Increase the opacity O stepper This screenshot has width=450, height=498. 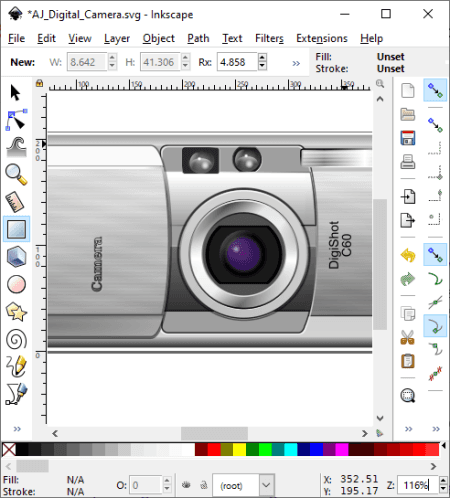tap(167, 481)
